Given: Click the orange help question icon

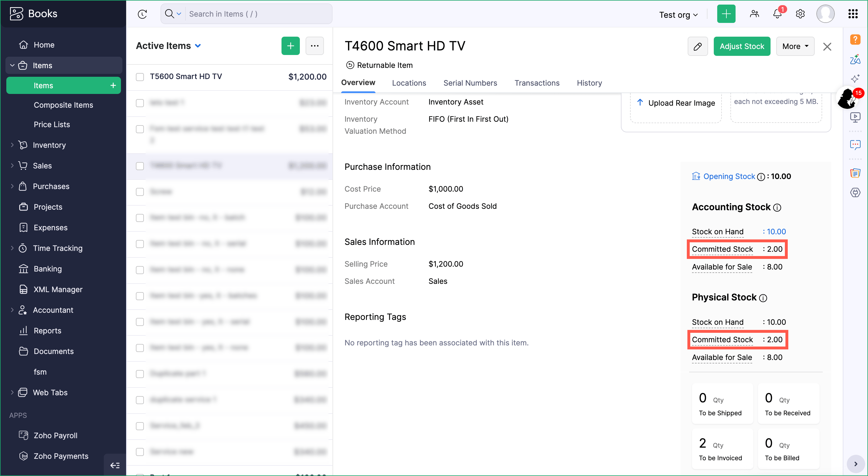Looking at the screenshot, I should (855, 40).
